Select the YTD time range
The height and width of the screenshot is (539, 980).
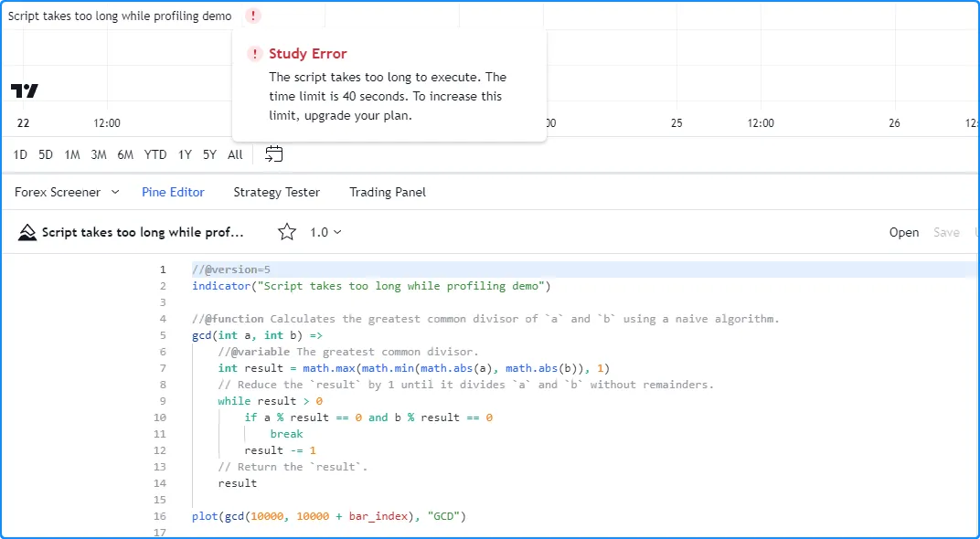(155, 154)
